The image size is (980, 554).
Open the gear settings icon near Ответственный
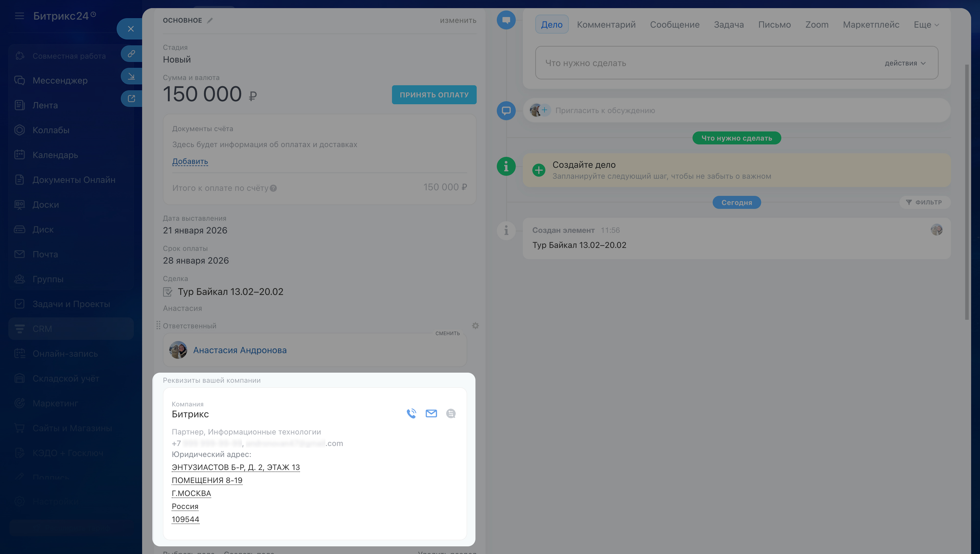[x=475, y=326]
